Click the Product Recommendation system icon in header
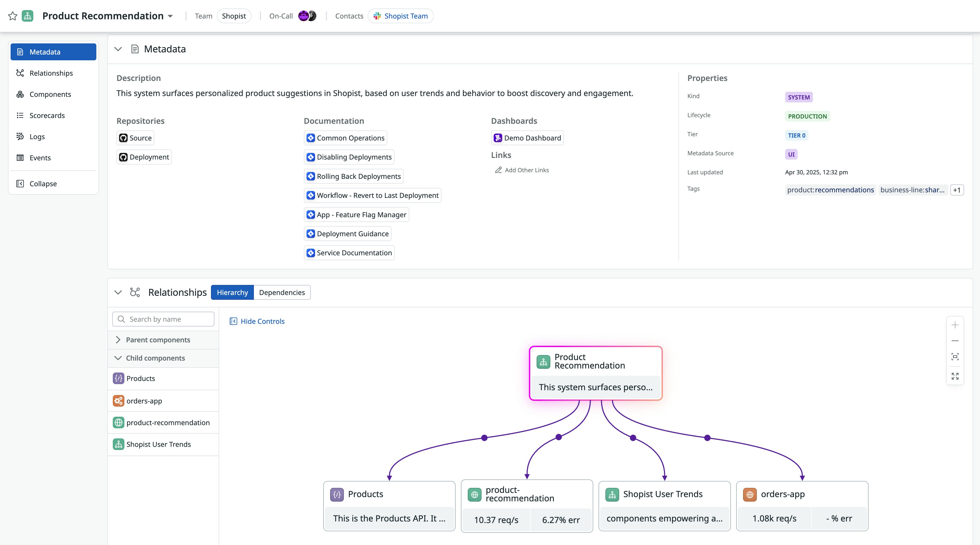This screenshot has height=545, width=980. point(27,16)
